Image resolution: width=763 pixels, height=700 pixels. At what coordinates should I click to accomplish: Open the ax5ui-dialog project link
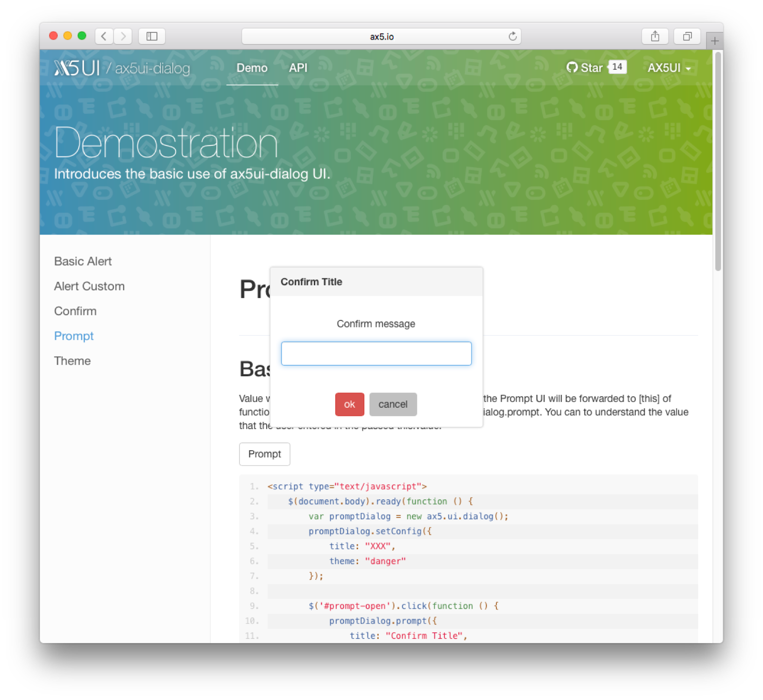[x=152, y=68]
